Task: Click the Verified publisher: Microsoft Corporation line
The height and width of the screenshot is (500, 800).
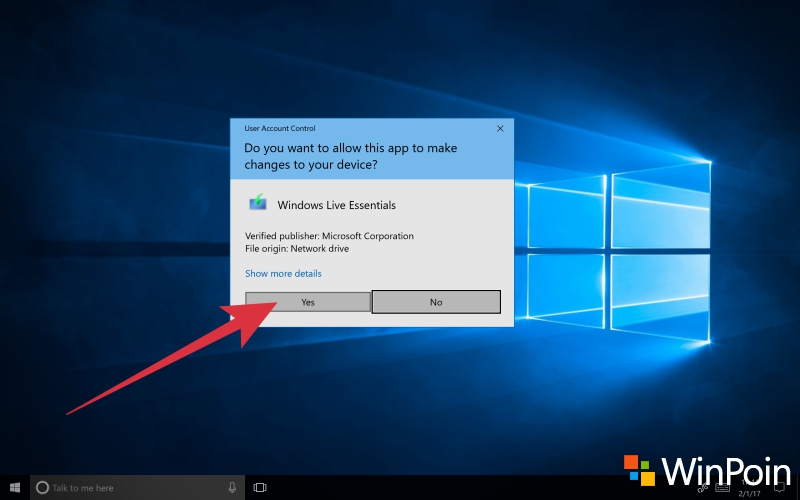Action: point(329,236)
